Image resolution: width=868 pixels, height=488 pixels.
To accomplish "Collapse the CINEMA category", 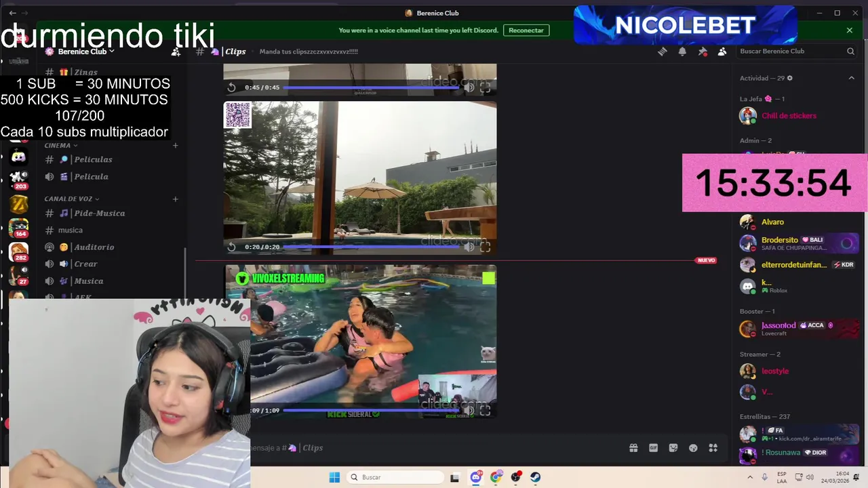I will pyautogui.click(x=60, y=145).
